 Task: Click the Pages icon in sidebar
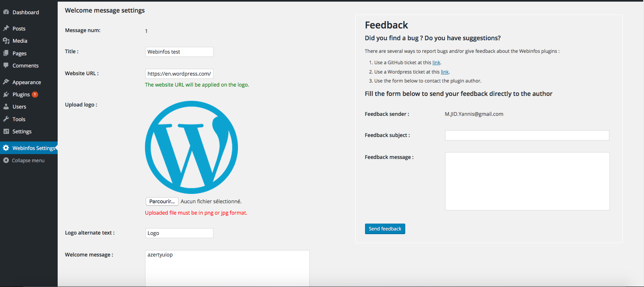tap(6, 53)
